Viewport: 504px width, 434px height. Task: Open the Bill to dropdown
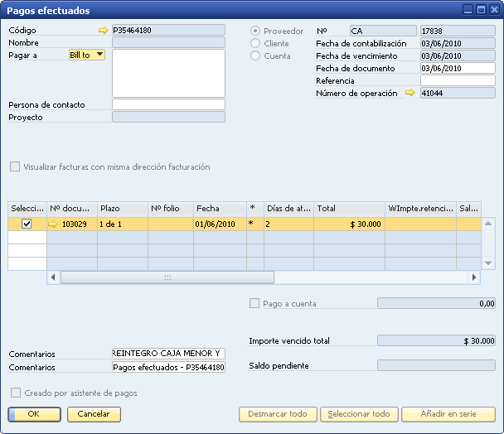click(x=100, y=55)
